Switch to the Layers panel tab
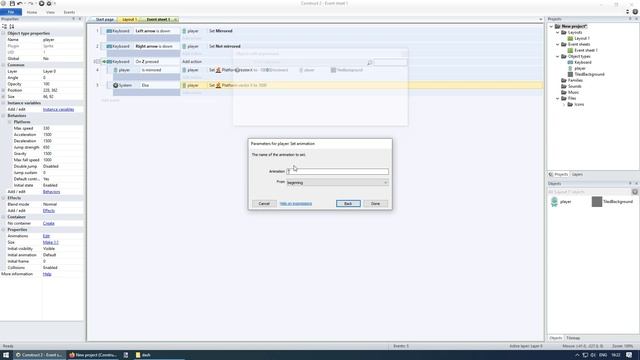 click(577, 175)
